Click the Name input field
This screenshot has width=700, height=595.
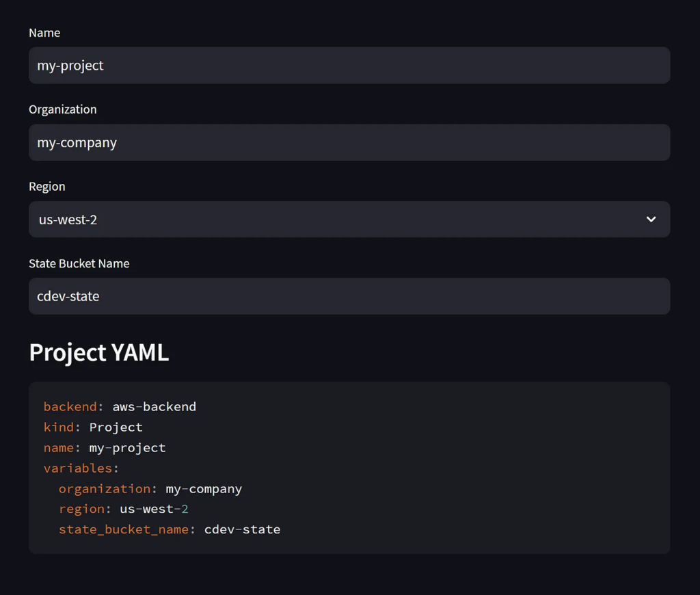point(349,65)
